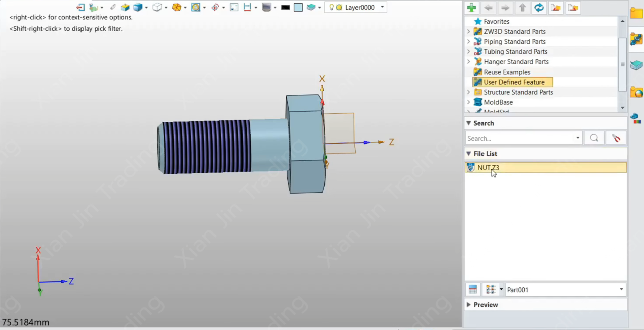This screenshot has width=644, height=330.
Task: Open the top folder tab on sidebar
Action: coord(636,13)
